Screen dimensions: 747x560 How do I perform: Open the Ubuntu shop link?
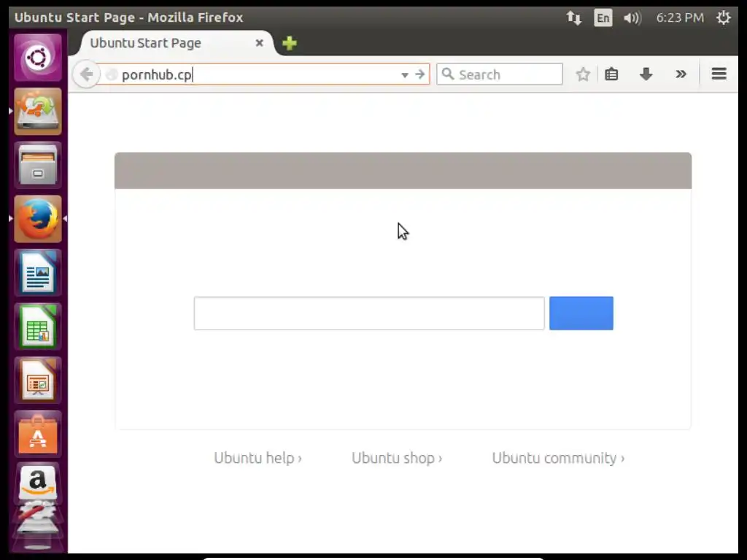click(397, 458)
